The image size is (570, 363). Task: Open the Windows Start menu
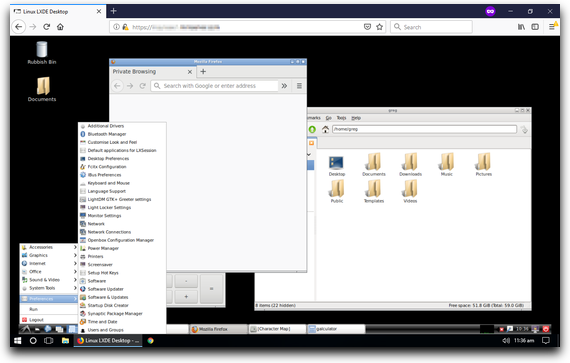(17, 340)
